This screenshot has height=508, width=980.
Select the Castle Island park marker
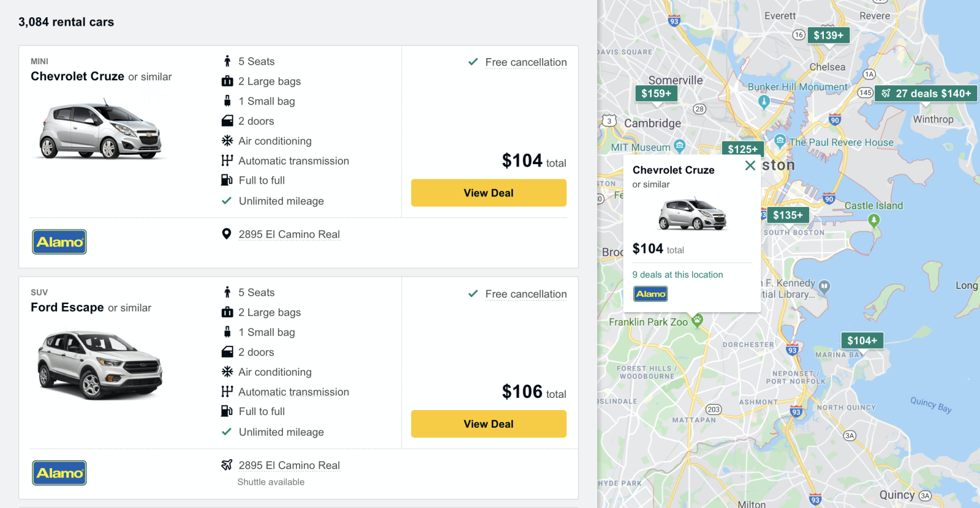(x=874, y=220)
